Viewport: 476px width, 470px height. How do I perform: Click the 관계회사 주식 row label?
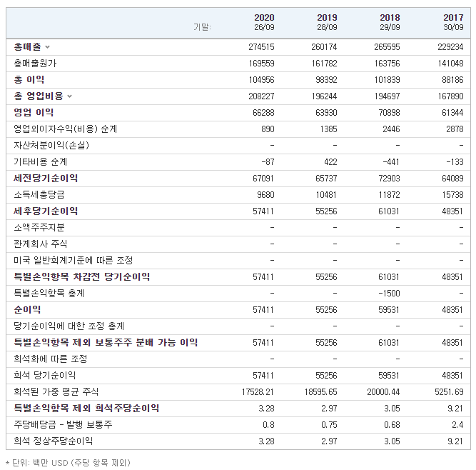point(41,244)
